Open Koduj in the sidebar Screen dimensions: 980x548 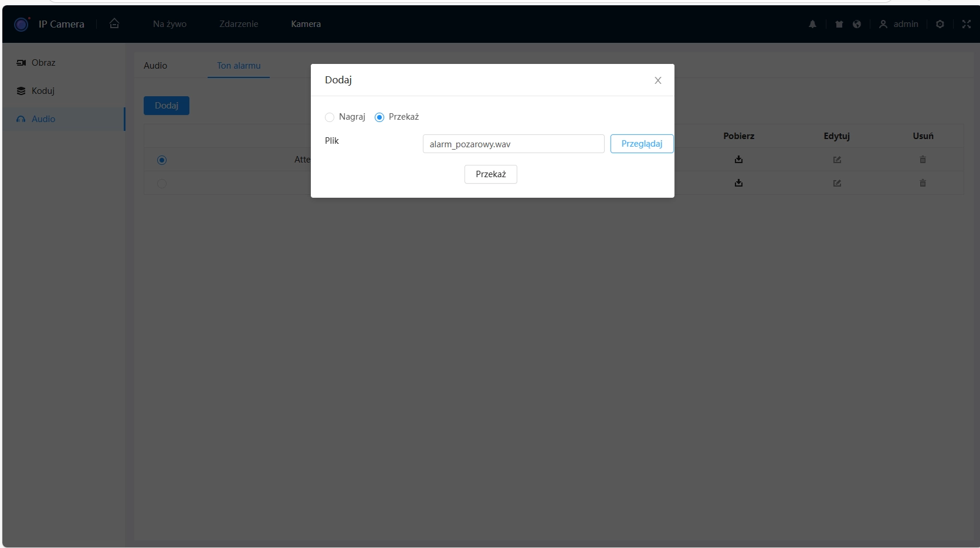click(43, 91)
